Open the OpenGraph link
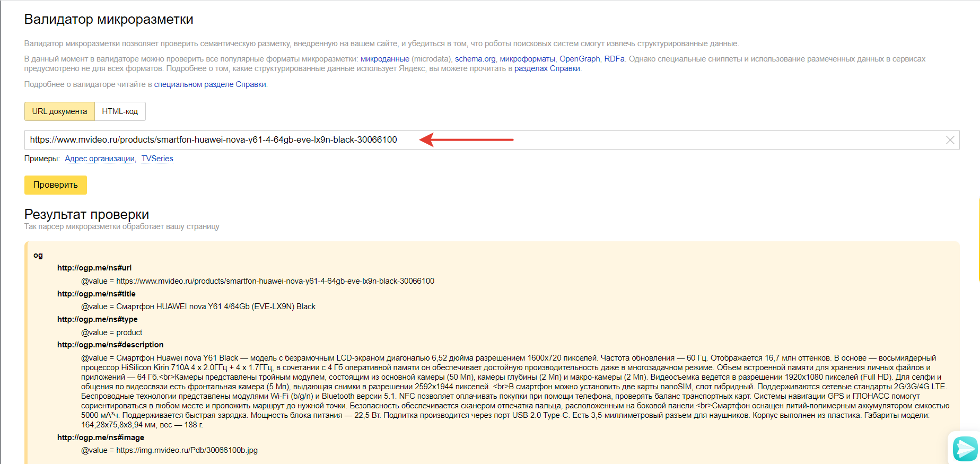Image resolution: width=980 pixels, height=464 pixels. (x=580, y=59)
